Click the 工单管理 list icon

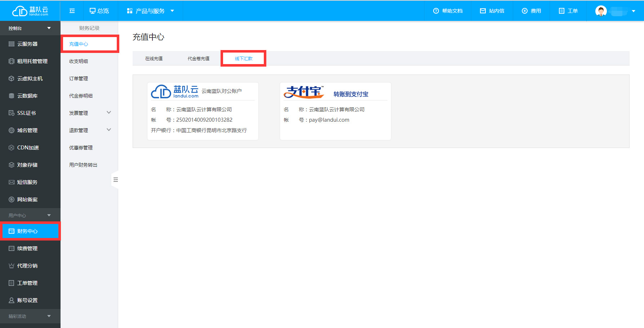(12, 283)
